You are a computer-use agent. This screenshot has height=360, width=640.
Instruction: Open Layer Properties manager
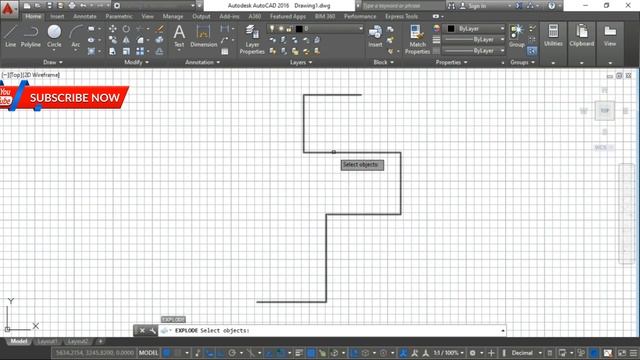point(252,39)
